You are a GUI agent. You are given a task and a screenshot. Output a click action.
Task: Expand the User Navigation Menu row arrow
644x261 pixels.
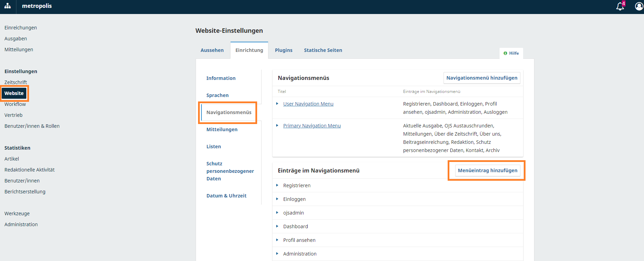tap(277, 104)
